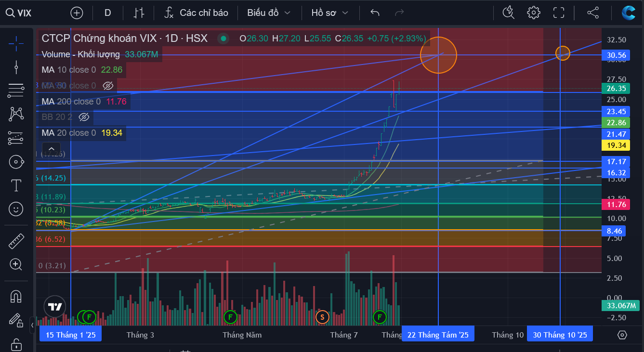
Task: Click the 21.47 price axis label
Action: coord(616,134)
